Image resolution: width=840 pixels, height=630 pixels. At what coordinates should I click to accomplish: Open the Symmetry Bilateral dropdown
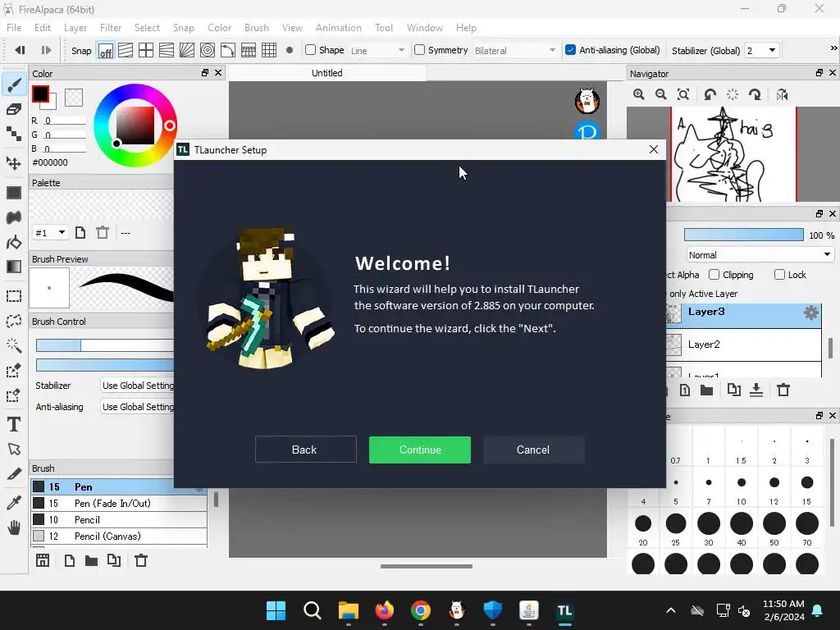pos(515,50)
